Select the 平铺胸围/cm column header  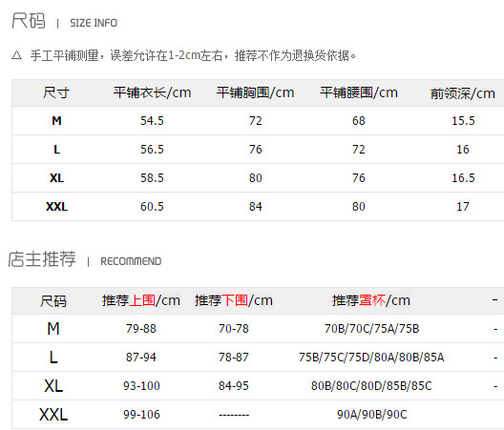pyautogui.click(x=255, y=92)
